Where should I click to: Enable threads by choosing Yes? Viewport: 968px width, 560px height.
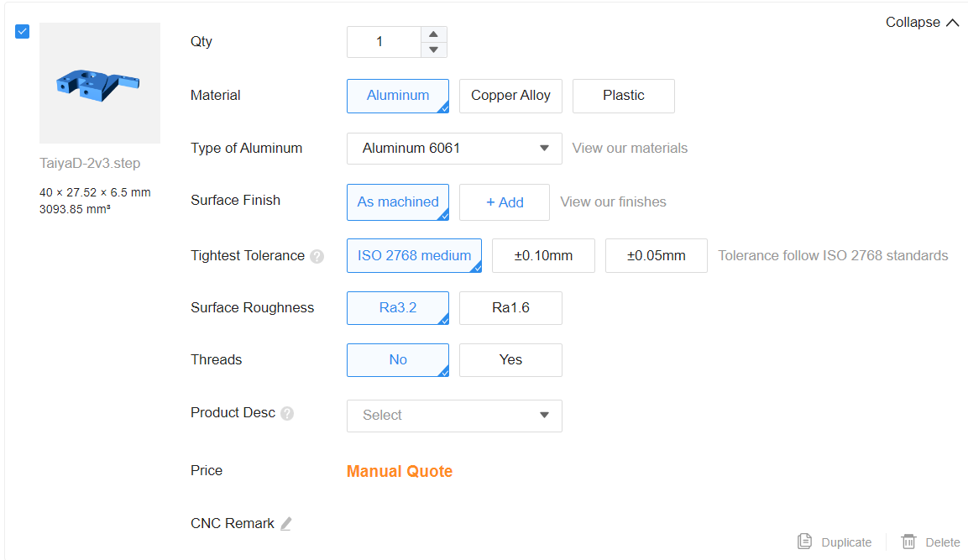[510, 360]
